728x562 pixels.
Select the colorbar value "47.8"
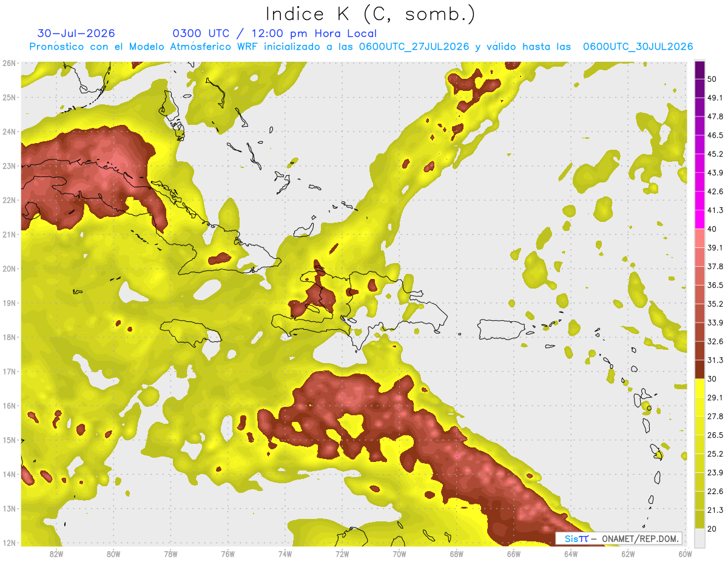[x=715, y=116]
